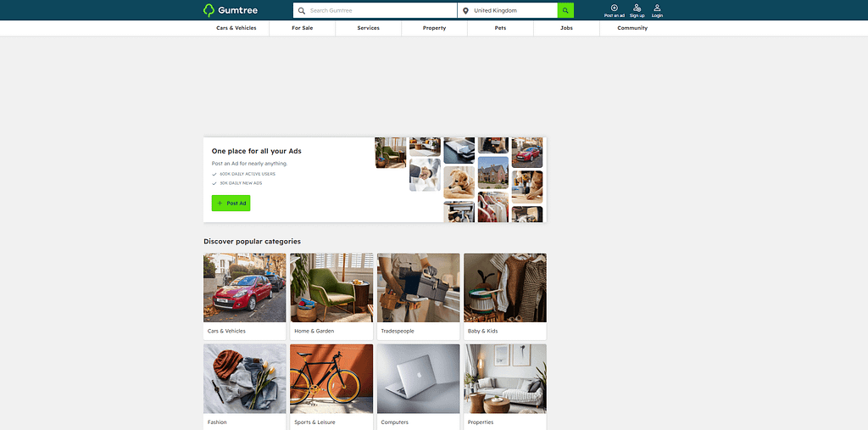Click the Sports & Leisure card label
Image resolution: width=868 pixels, height=430 pixels.
point(314,422)
